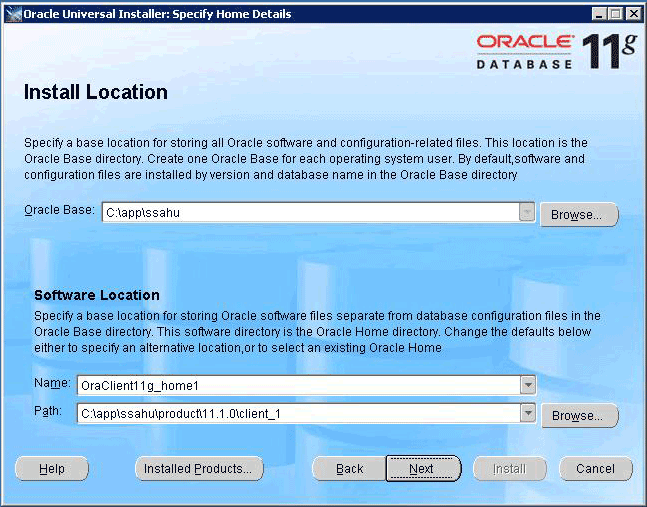647x507 pixels.
Task: Click the Name field showing OraClient11g_home1
Action: click(x=297, y=385)
